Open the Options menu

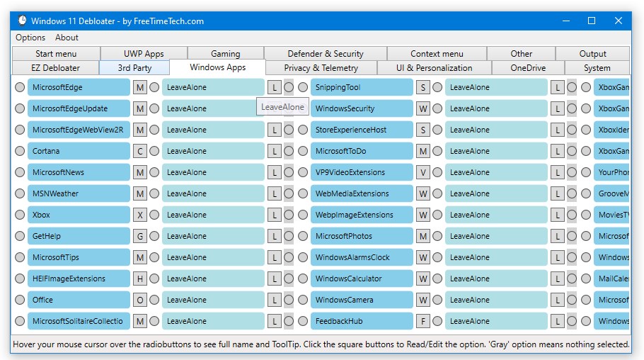tap(30, 38)
